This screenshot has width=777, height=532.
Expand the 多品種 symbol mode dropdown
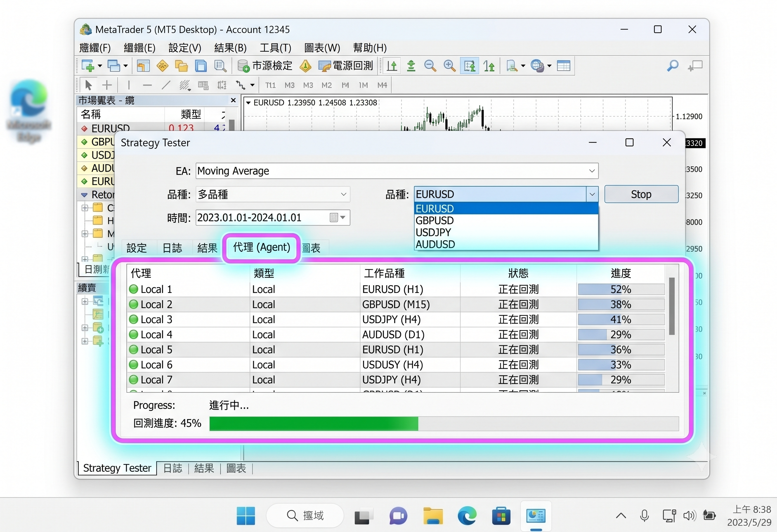coord(273,194)
